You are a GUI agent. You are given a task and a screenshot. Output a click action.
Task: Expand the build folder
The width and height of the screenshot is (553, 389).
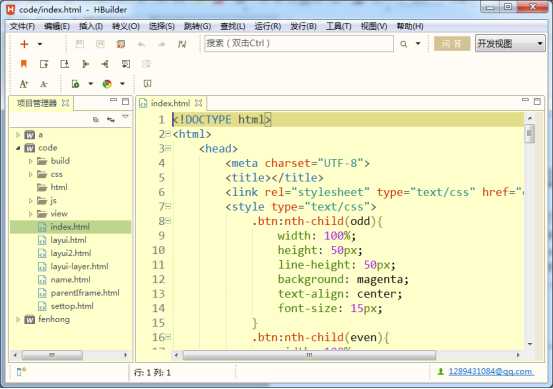tap(31, 161)
